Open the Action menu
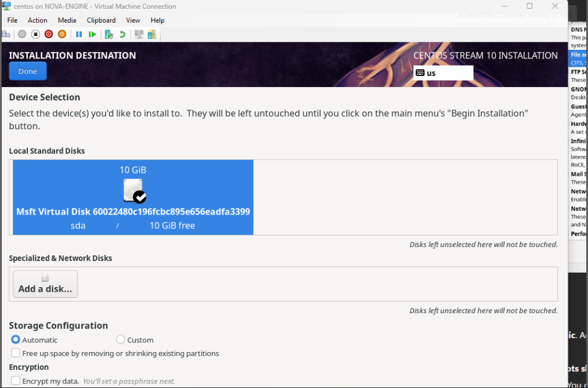This screenshot has height=388, width=588. click(38, 20)
